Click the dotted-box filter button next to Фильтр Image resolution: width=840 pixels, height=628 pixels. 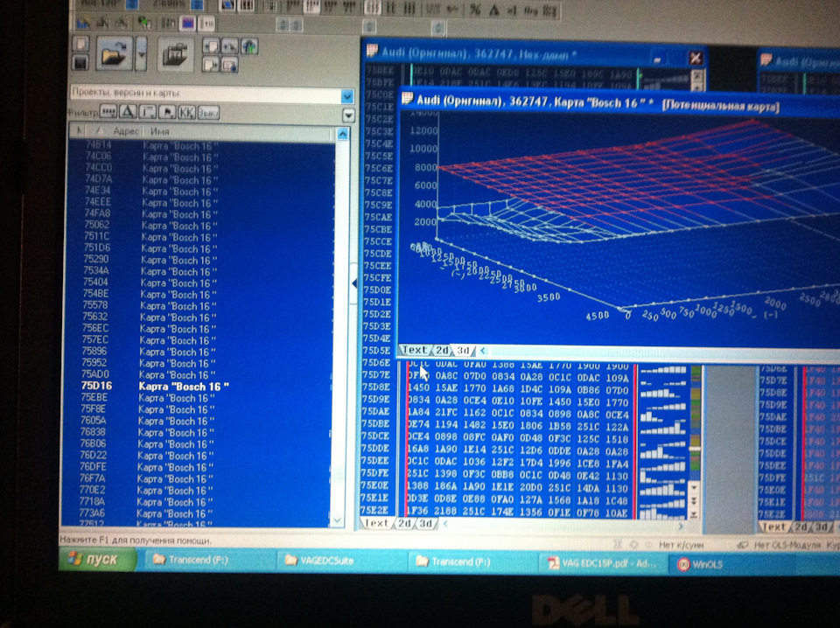[108, 113]
